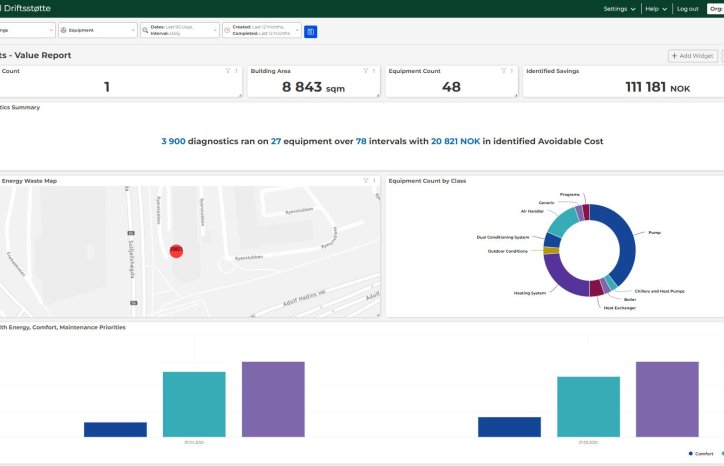Viewport: 724px width, 466px height.
Task: Open the Equipment filter dropdown
Action: pyautogui.click(x=95, y=31)
